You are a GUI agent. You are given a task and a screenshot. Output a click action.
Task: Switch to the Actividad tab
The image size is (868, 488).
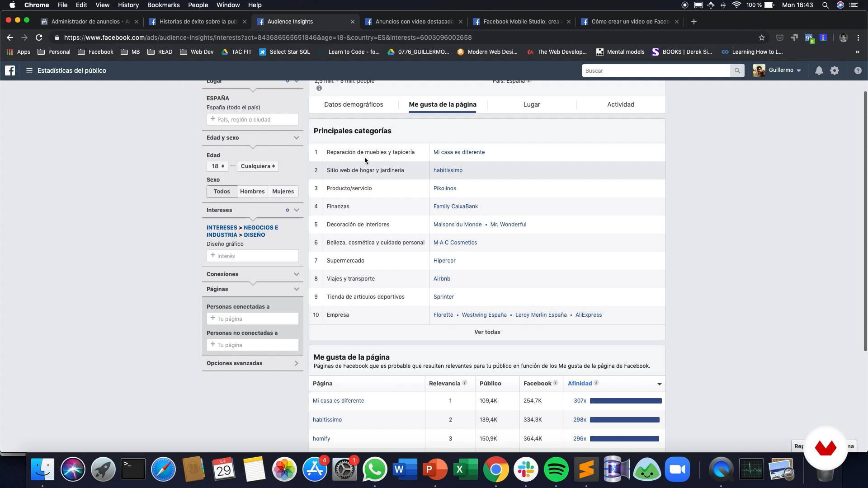(x=621, y=104)
